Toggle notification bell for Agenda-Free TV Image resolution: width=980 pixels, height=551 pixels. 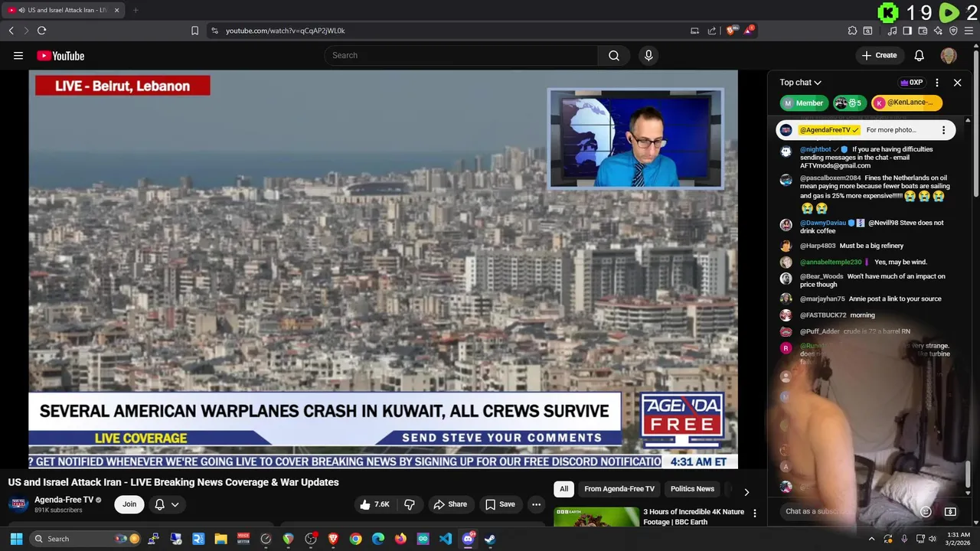point(167,504)
